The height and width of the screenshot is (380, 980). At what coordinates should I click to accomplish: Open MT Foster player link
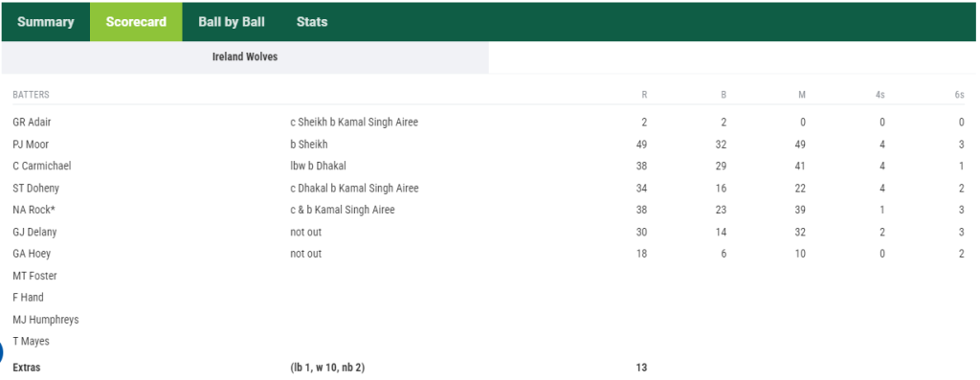35,276
